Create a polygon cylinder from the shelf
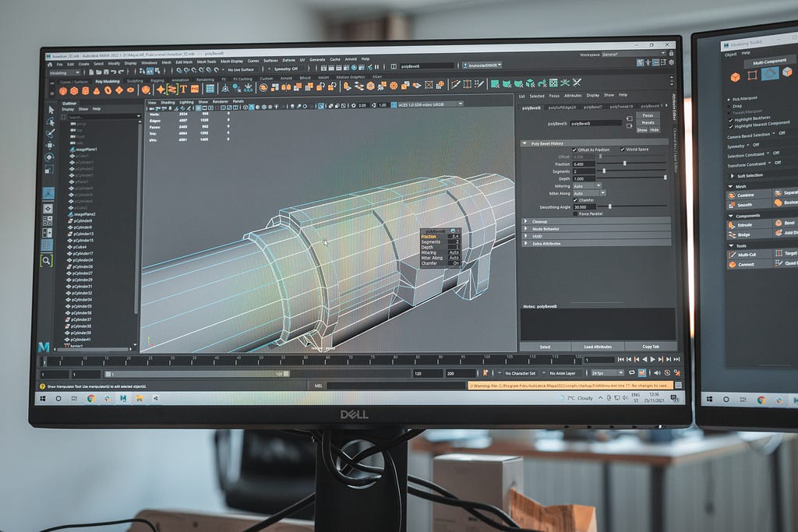 (86, 91)
